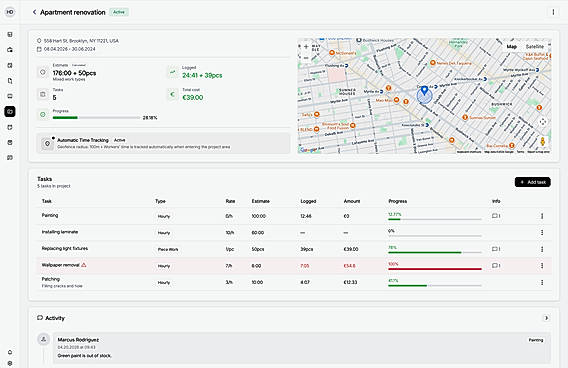568x368 pixels.
Task: Click the 558 Hart St Brooklyn address
Action: pos(81,41)
